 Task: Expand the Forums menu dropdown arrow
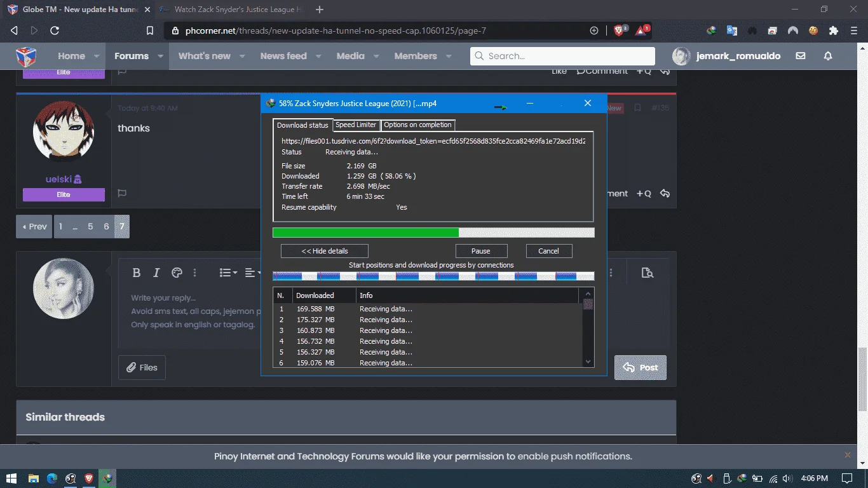160,56
